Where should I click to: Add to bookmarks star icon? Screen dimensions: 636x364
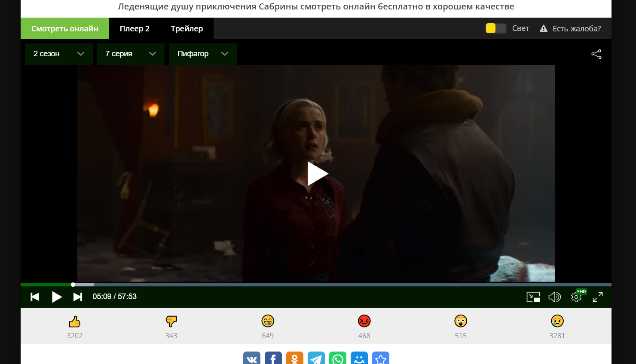click(381, 358)
